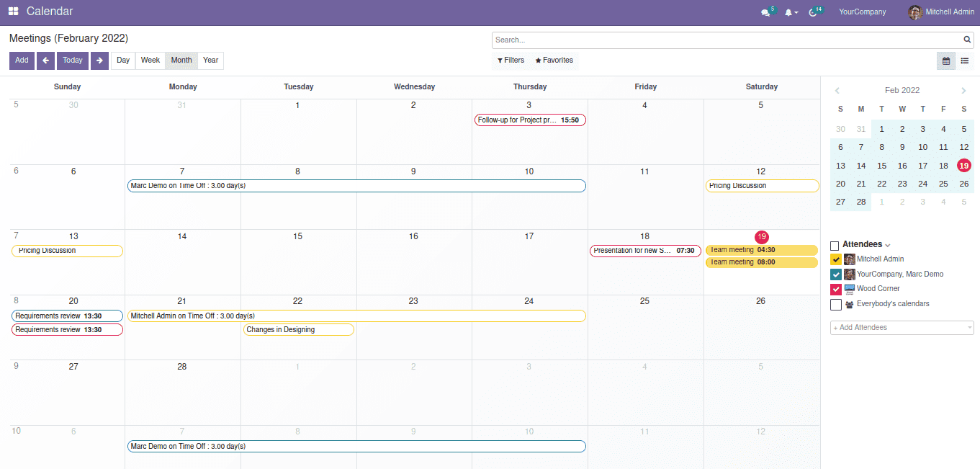Screen dimensions: 980x469
Task: Toggle YourCompany, Marc Demo checkbox
Action: click(x=835, y=274)
